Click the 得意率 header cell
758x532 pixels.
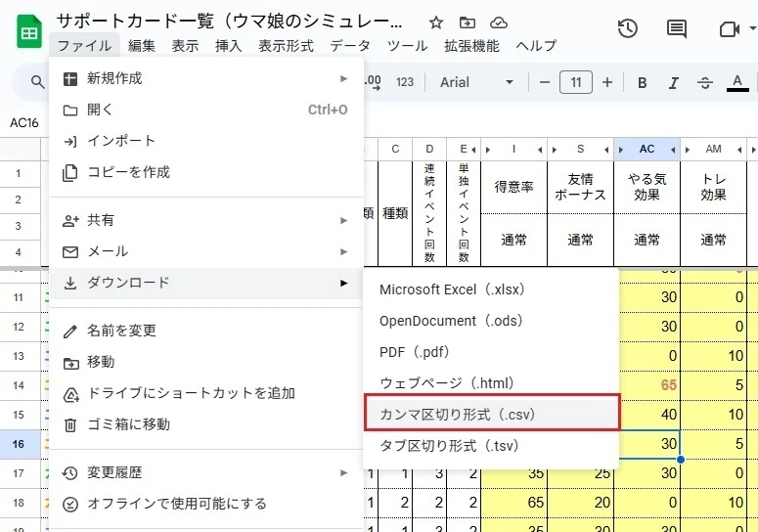(513, 187)
